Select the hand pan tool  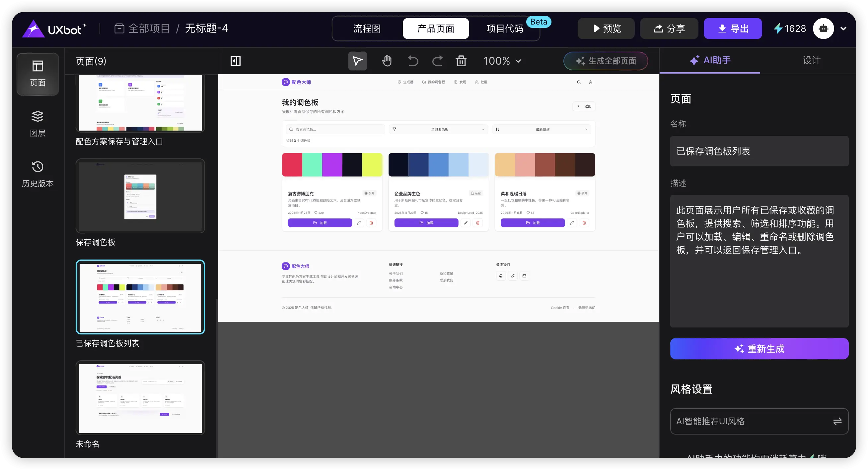click(387, 61)
